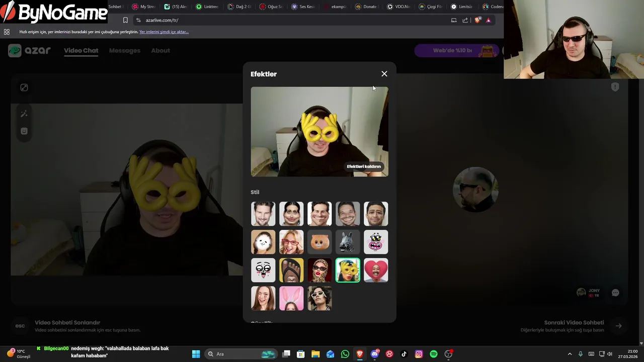This screenshot has height=362, width=644.
Task: Open the magic wand effects tool
Action: (x=24, y=114)
